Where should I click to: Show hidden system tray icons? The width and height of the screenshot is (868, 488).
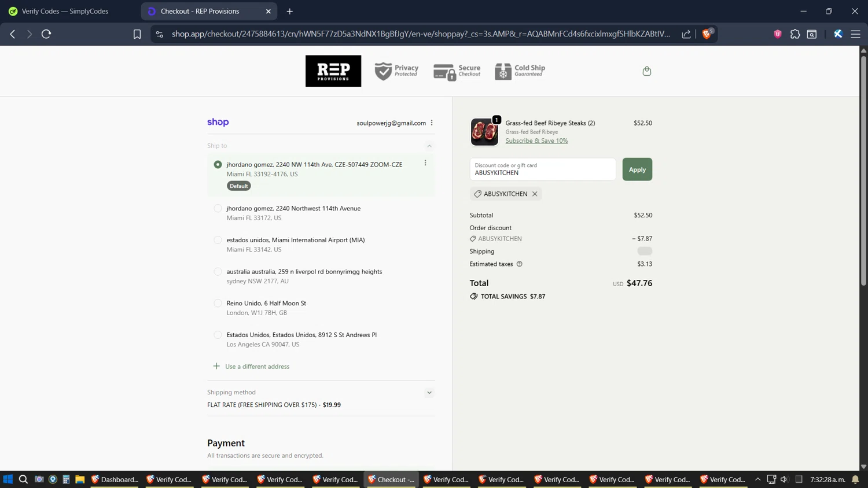(x=757, y=479)
